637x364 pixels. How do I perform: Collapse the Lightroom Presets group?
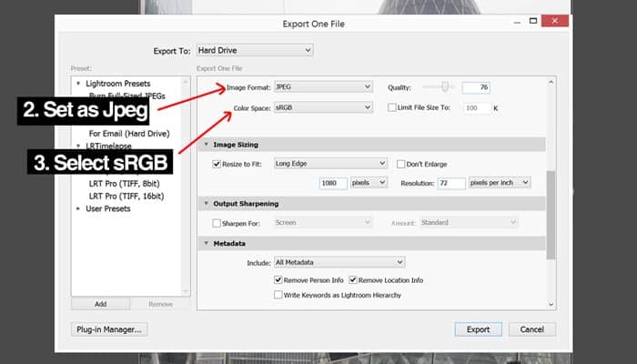point(78,84)
